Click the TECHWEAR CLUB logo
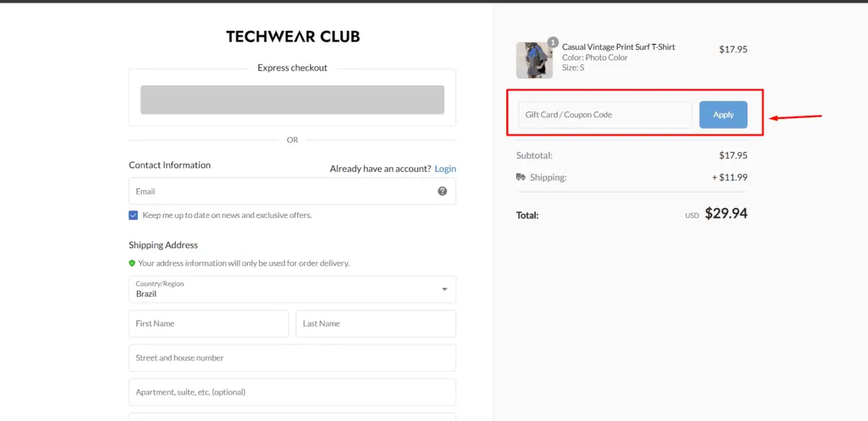Screen dimensions: 868x421 (x=293, y=37)
